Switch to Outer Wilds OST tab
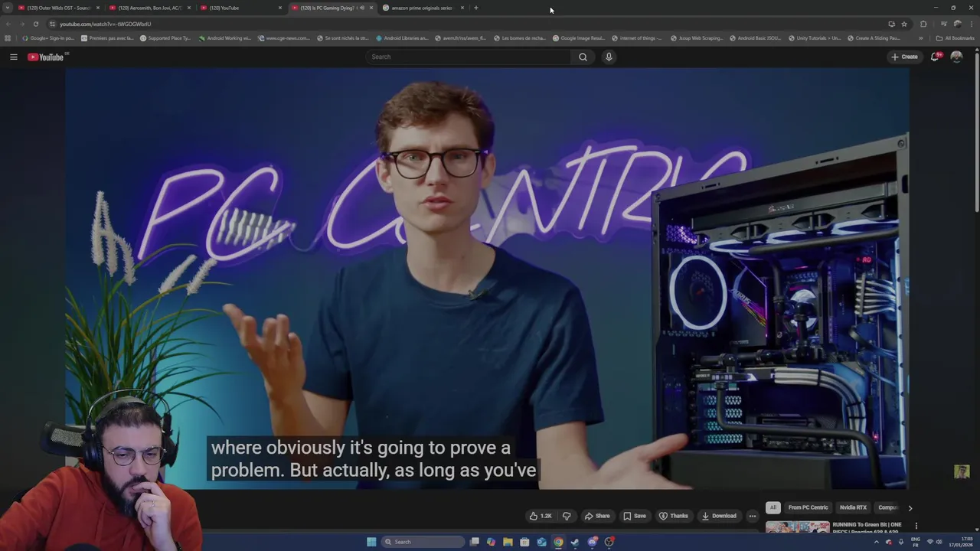 pos(59,8)
